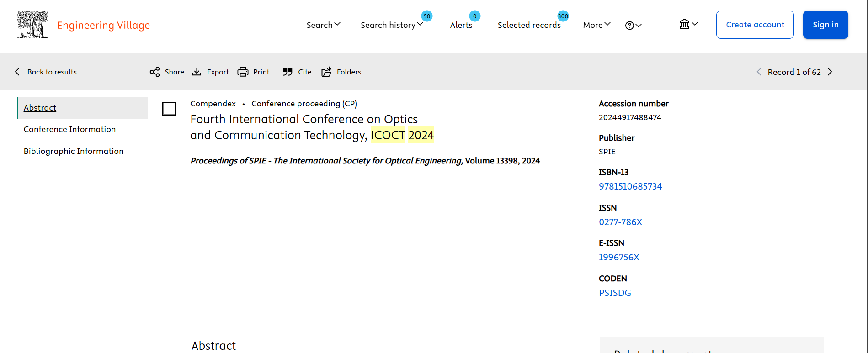868x353 pixels.
Task: Click the ISBN-13 9781510685734 link
Action: [x=630, y=186]
